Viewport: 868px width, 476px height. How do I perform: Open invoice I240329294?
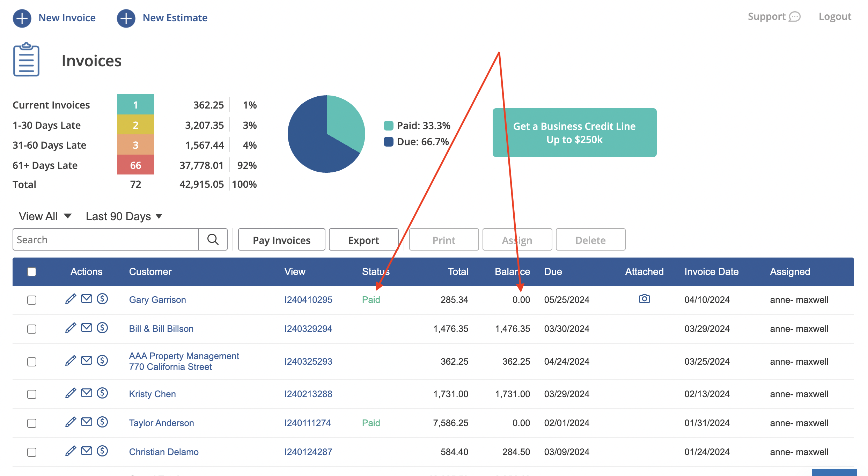click(x=308, y=329)
